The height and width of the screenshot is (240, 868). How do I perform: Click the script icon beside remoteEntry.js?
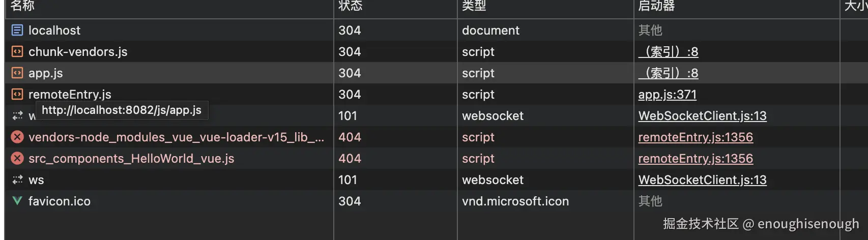pos(17,95)
